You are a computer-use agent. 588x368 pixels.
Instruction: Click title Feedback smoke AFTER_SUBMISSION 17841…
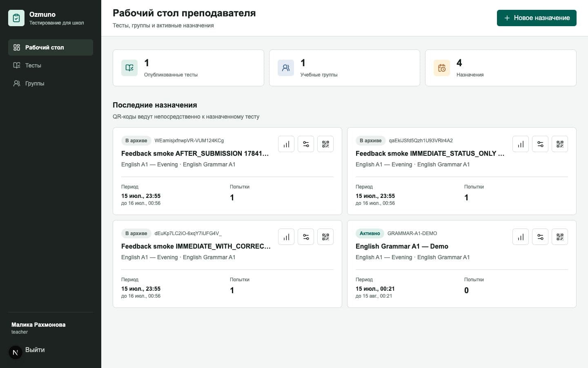point(195,153)
